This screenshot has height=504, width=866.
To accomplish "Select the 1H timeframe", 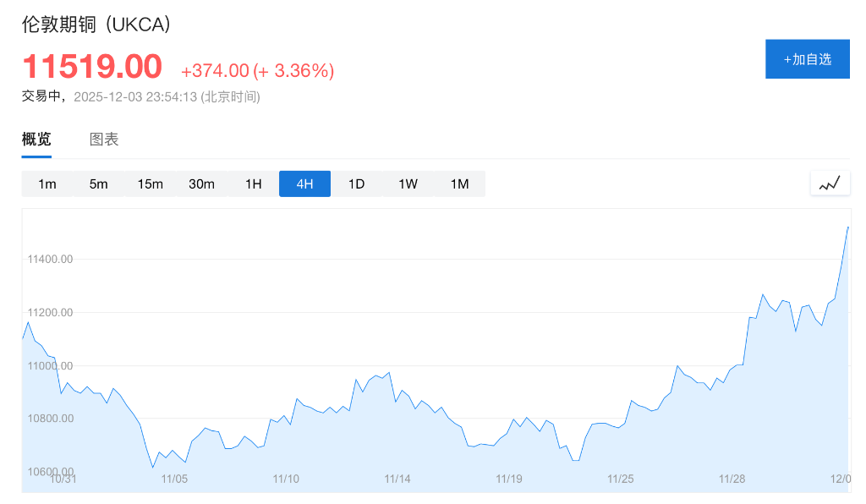I will point(253,184).
